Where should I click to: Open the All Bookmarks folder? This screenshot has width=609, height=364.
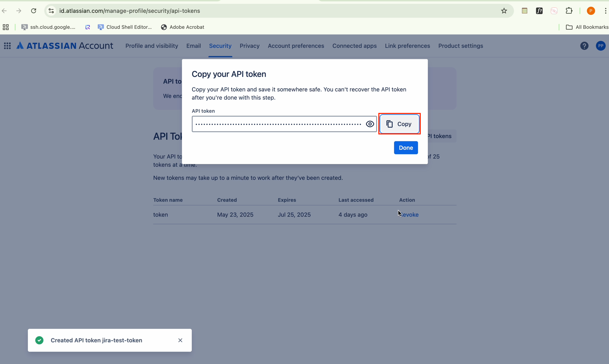[587, 27]
